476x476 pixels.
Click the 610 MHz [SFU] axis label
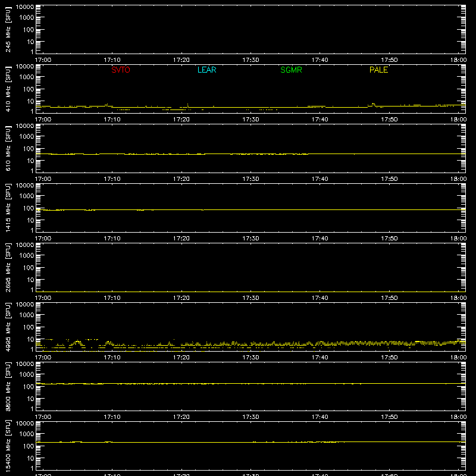[8, 149]
